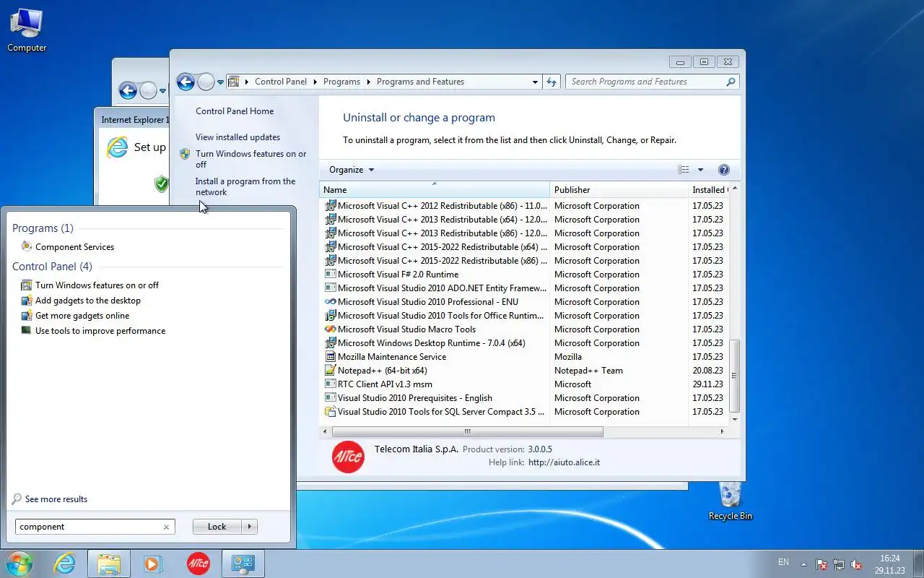The width and height of the screenshot is (924, 578).
Task: Expand view options dropdown arrow
Action: point(700,170)
